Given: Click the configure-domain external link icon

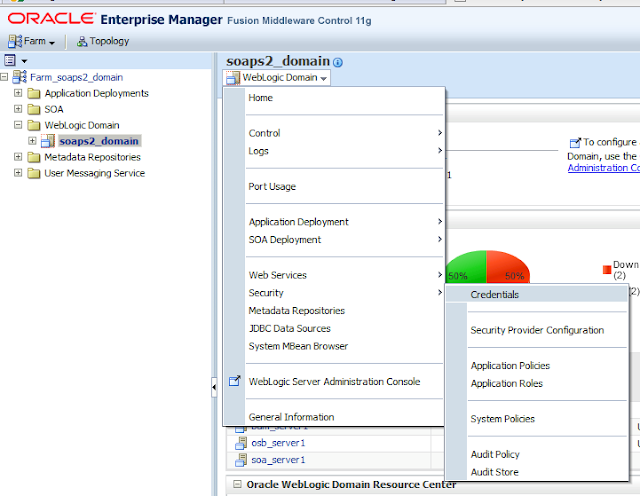Looking at the screenshot, I should [575, 142].
